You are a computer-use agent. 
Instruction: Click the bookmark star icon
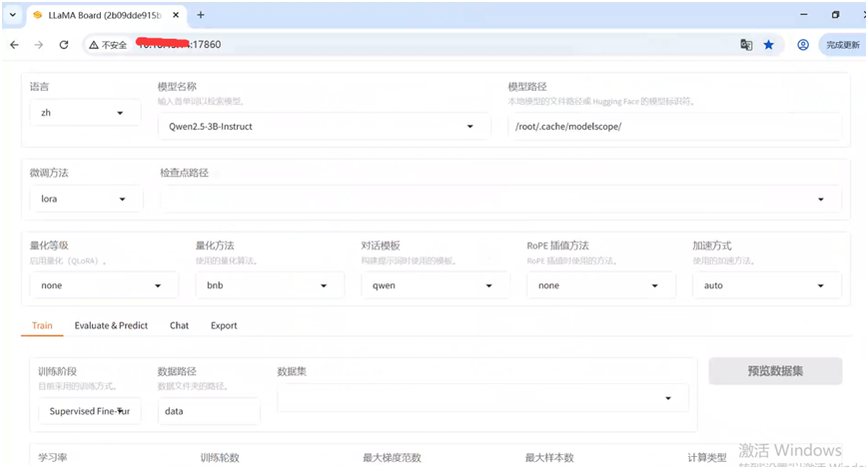pyautogui.click(x=768, y=45)
